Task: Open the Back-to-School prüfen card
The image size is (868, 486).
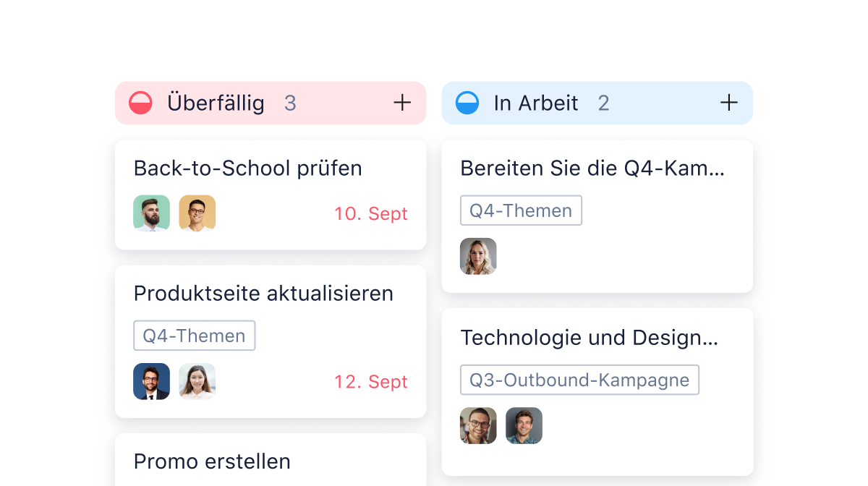Action: click(x=247, y=168)
